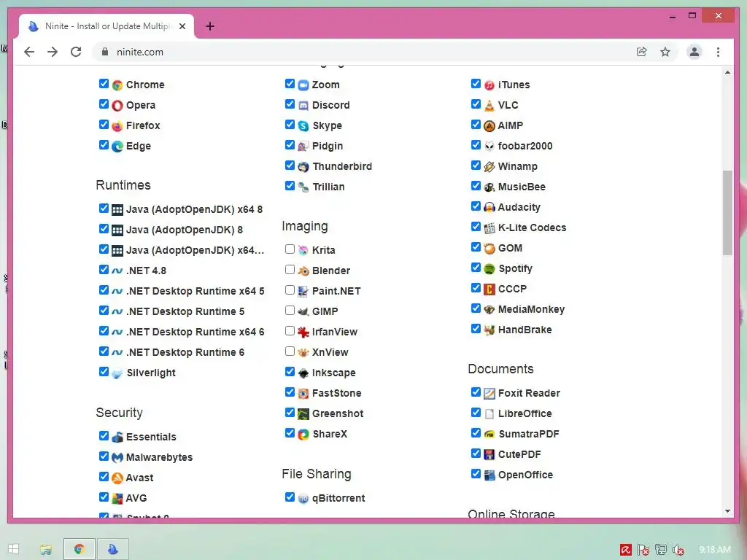This screenshot has width=747, height=560.
Task: Click the scrollbar down arrow
Action: pos(727,511)
